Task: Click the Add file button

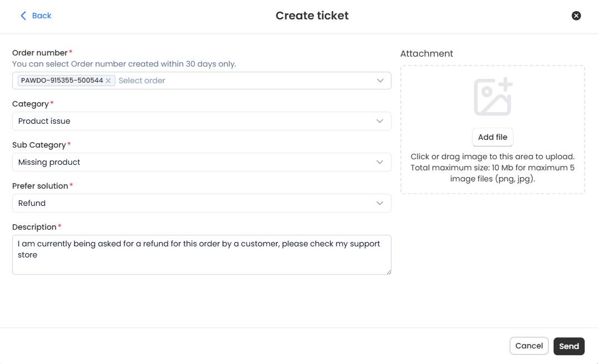Action: pos(493,137)
